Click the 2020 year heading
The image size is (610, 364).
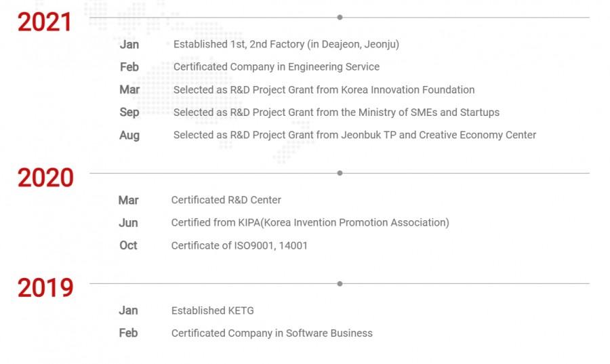pos(45,178)
